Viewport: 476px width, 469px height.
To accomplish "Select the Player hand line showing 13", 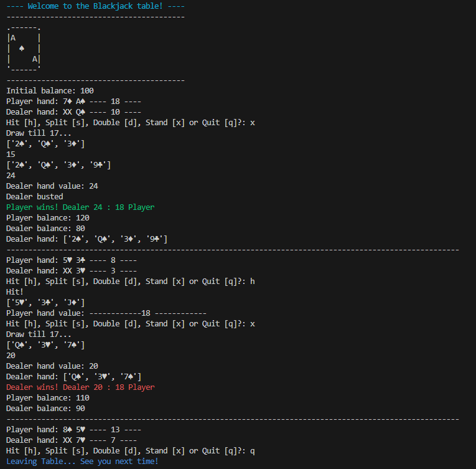I will tap(73, 429).
